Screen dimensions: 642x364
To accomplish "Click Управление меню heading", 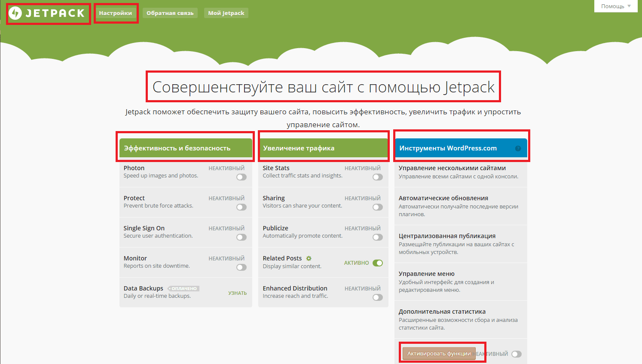I will pos(427,274).
